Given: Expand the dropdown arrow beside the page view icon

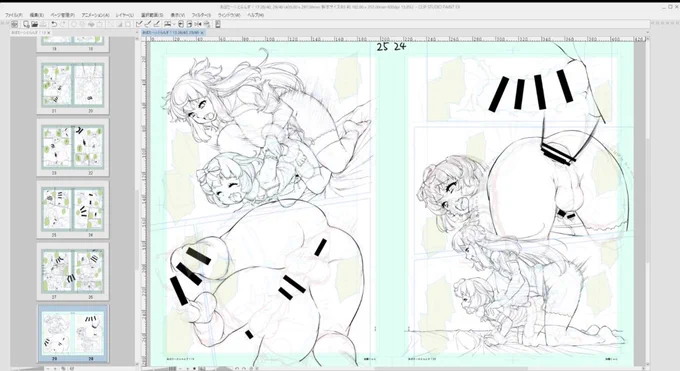Looking at the screenshot, I should (174, 24).
